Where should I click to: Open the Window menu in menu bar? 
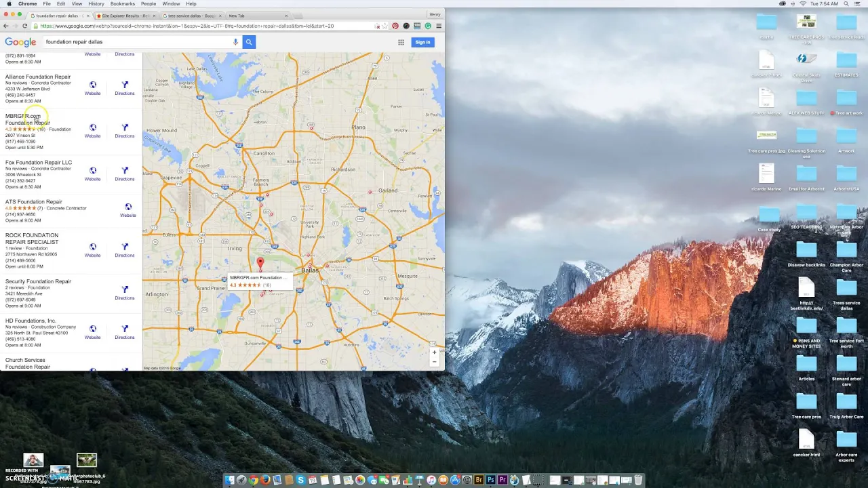coord(171,3)
